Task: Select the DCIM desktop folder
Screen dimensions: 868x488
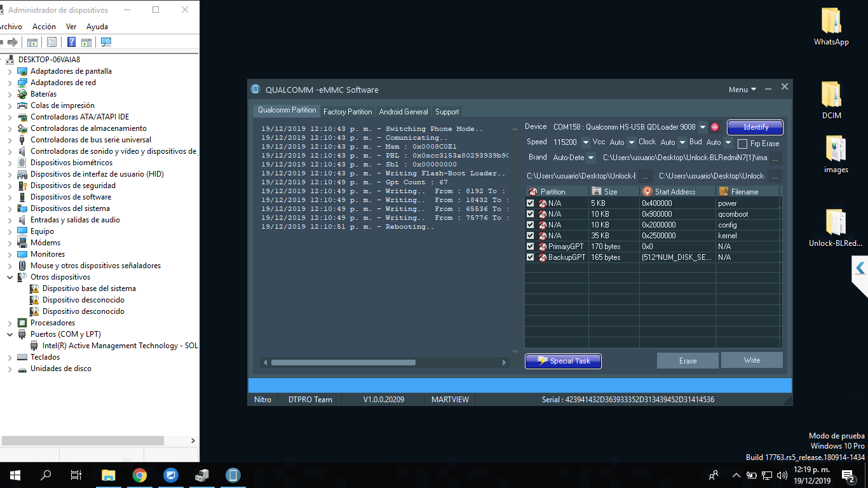Action: click(831, 101)
